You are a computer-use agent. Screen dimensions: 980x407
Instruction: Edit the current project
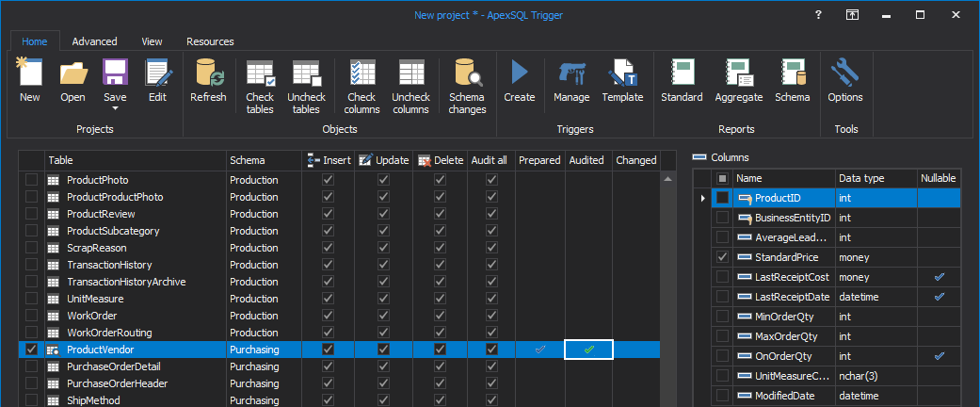pos(157,80)
